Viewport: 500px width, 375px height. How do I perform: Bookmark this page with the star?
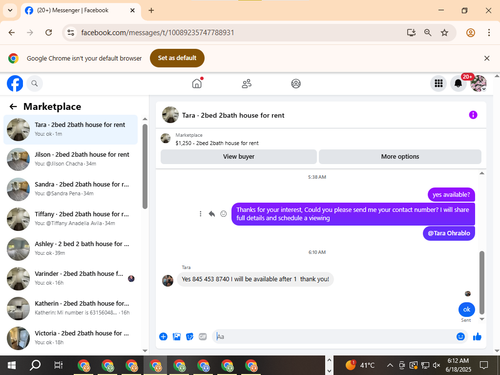pyautogui.click(x=444, y=33)
